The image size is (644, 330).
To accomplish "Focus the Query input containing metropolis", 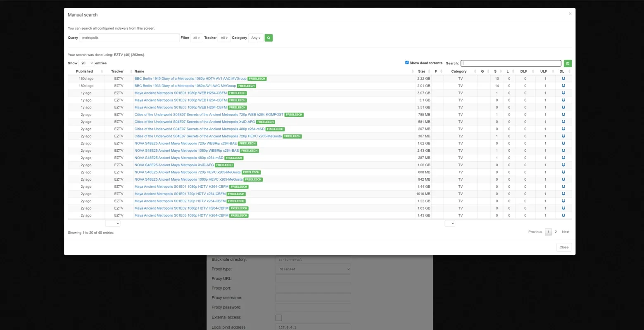I will tap(129, 38).
